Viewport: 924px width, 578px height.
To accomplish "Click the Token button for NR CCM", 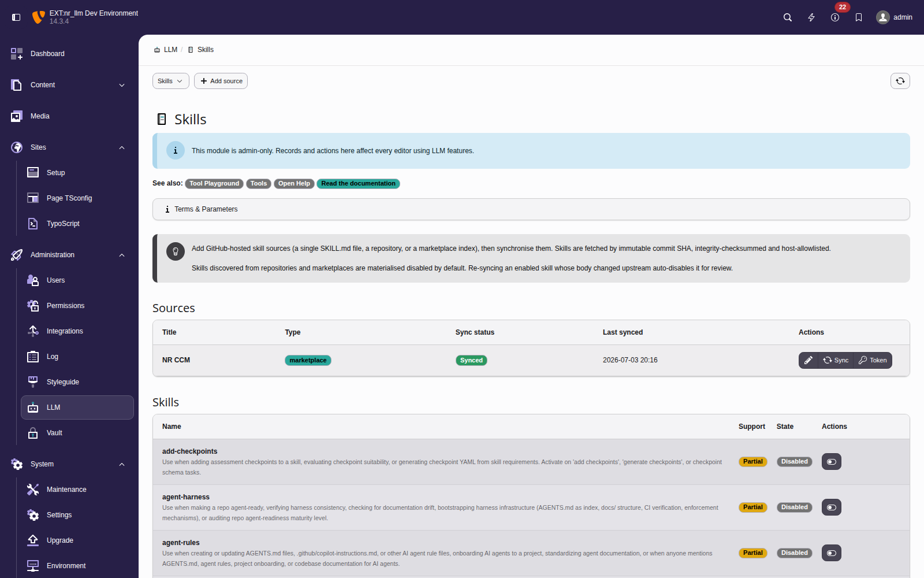I will point(873,360).
